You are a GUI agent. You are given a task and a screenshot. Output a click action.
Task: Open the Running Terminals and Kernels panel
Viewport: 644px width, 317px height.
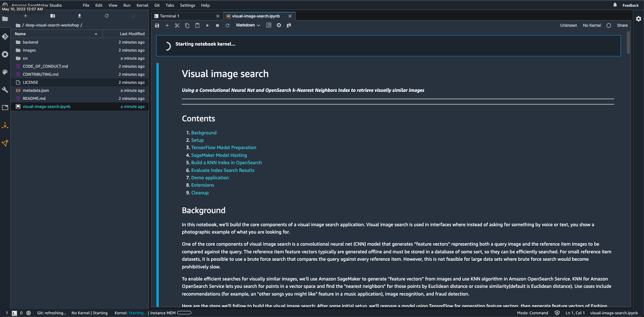[5, 54]
